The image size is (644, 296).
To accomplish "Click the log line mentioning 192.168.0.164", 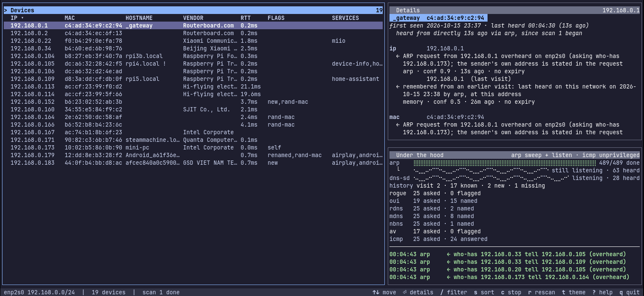I will point(510,277).
